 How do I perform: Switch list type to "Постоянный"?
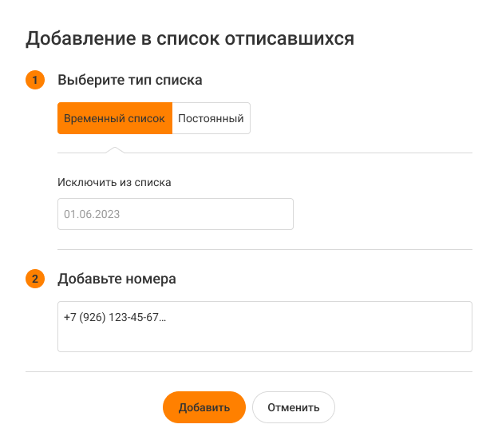coord(211,118)
